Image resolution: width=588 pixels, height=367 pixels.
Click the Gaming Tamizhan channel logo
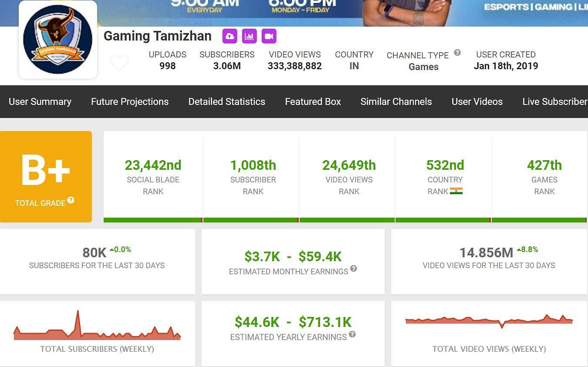coord(58,40)
